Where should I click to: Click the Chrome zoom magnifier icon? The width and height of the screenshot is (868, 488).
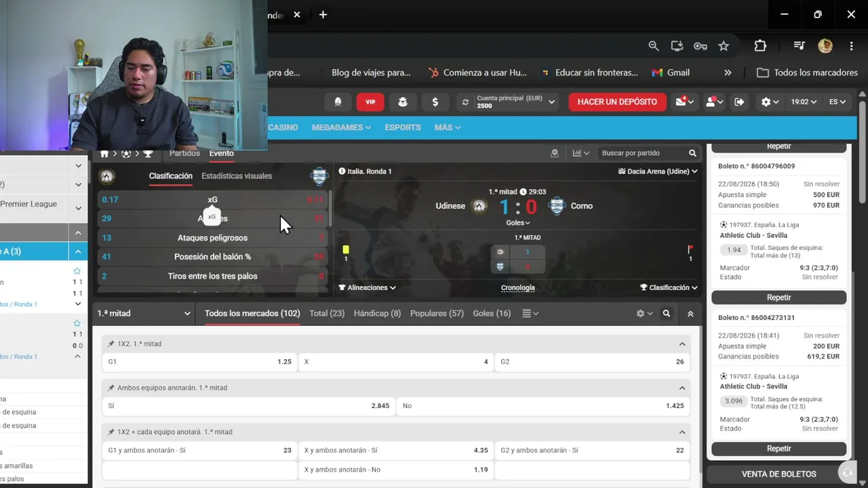(653, 45)
